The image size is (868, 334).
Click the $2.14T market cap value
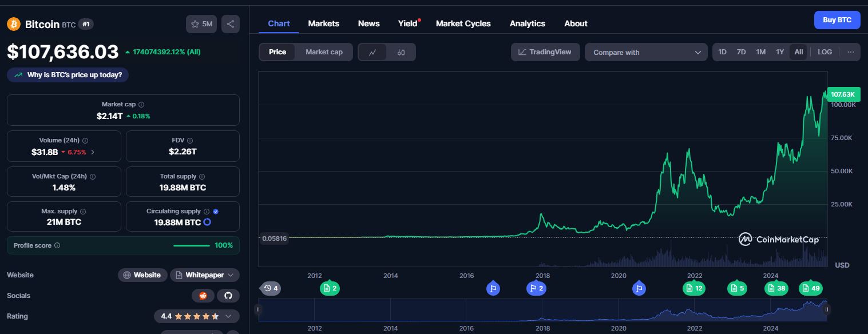(110, 116)
